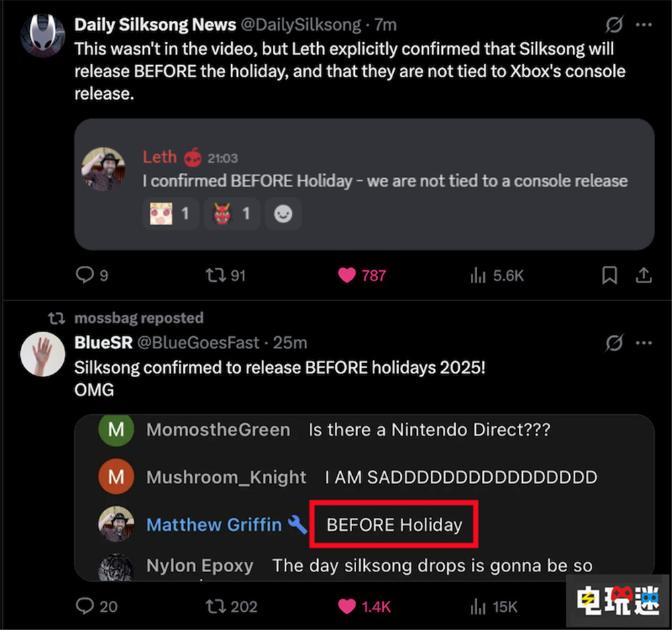The width and height of the screenshot is (672, 630).
Task: Open Grok icon on BlueSR tweet
Action: (x=614, y=343)
